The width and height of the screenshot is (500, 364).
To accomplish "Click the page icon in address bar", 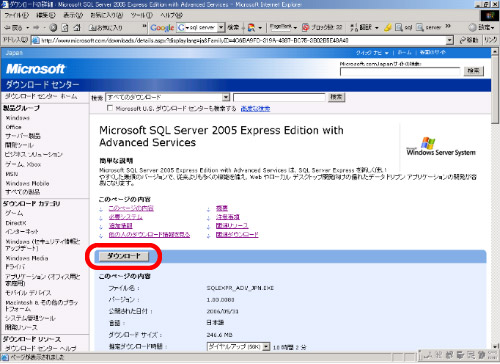I will [36, 40].
